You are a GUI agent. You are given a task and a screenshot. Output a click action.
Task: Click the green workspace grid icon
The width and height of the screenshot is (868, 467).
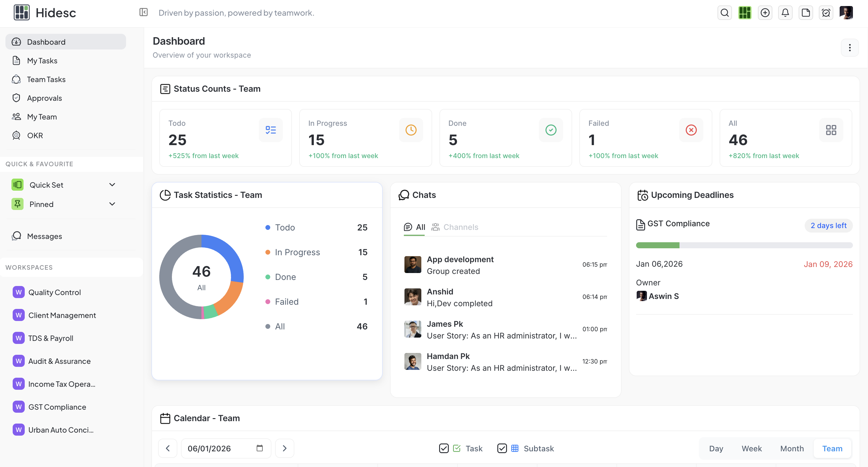(745, 12)
